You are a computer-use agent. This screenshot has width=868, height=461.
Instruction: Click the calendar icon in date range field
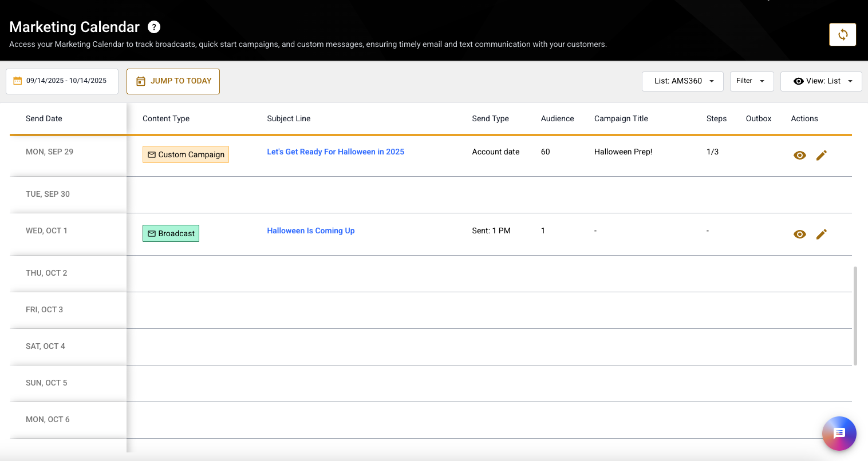(18, 81)
